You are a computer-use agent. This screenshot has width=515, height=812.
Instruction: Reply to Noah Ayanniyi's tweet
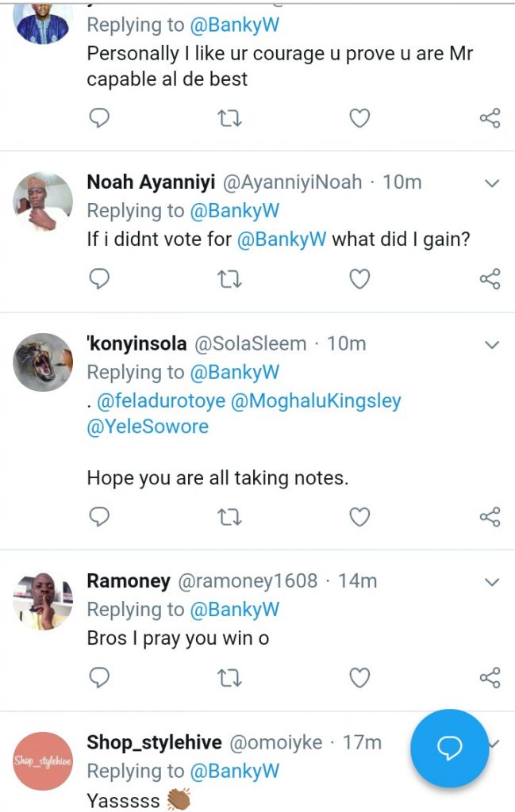[x=99, y=279]
